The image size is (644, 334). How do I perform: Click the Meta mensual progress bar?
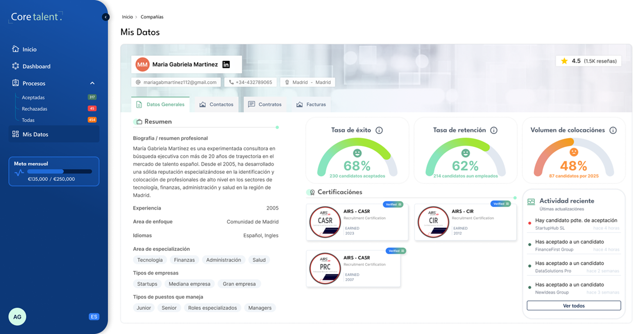pos(59,172)
